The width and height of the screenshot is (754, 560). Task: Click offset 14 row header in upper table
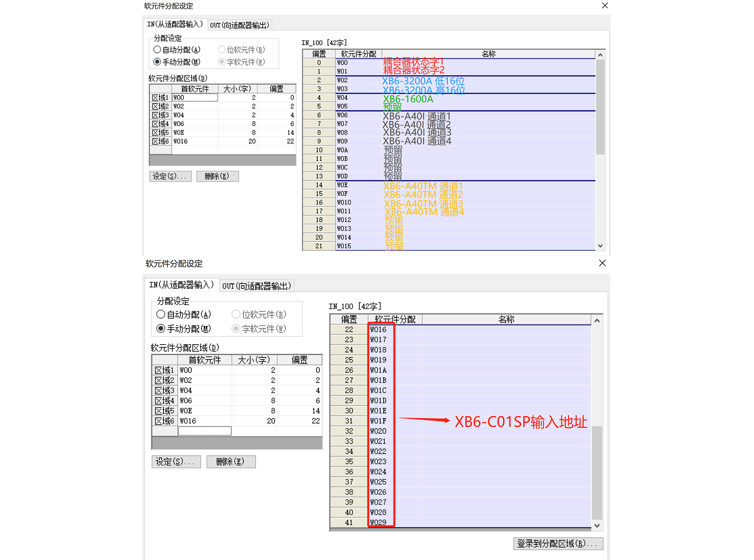click(x=319, y=185)
